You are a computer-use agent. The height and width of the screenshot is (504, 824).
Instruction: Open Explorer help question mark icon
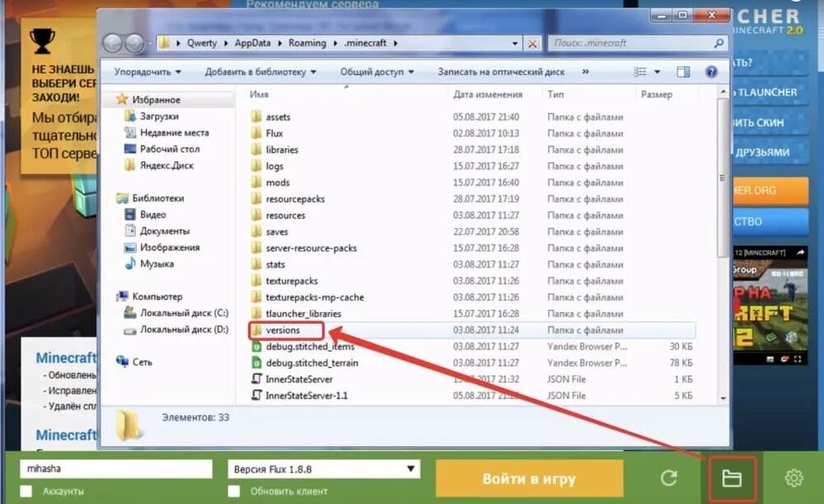pos(711,72)
